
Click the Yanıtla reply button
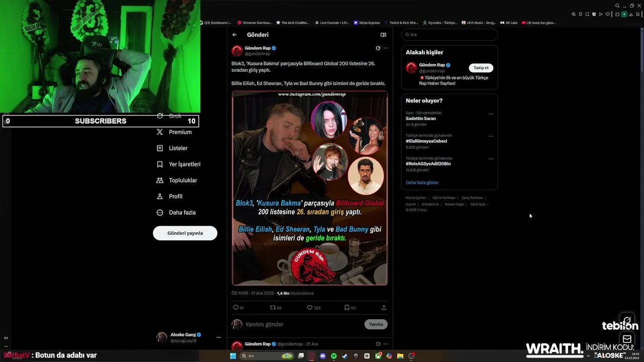click(376, 324)
